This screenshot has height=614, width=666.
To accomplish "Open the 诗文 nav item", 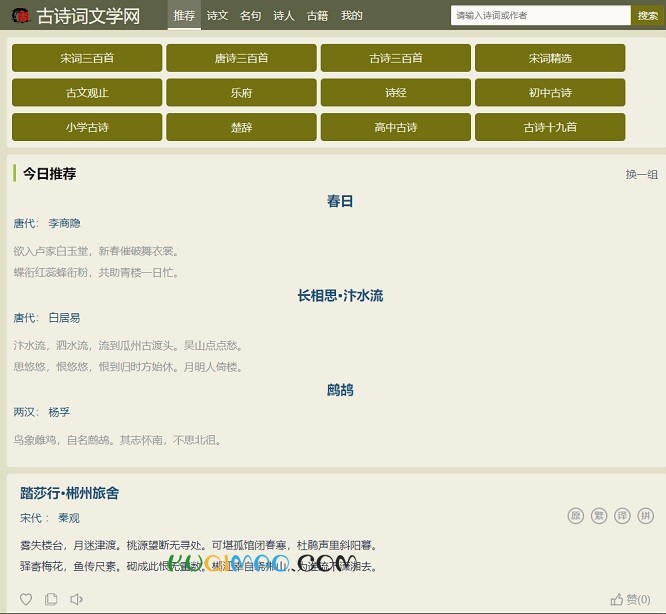I will [x=217, y=16].
